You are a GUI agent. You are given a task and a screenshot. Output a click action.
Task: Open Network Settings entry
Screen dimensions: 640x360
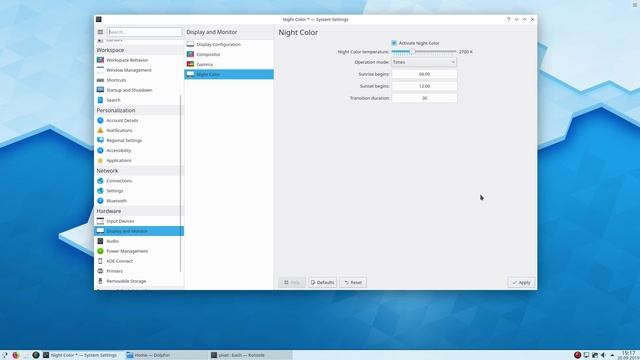click(x=139, y=191)
